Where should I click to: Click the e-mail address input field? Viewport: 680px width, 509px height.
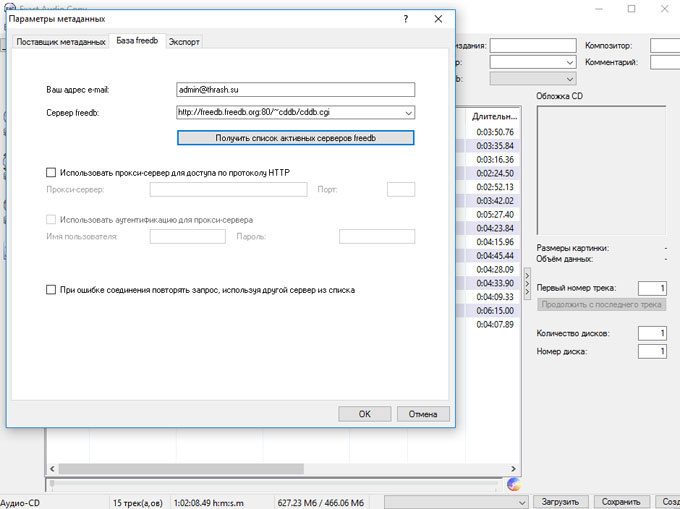click(x=295, y=89)
